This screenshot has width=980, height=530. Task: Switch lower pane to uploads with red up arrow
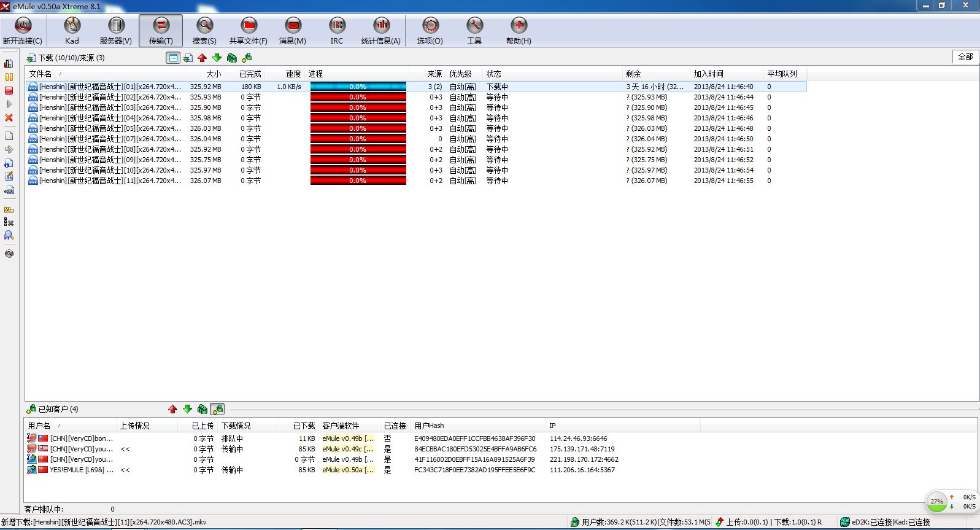coord(172,409)
